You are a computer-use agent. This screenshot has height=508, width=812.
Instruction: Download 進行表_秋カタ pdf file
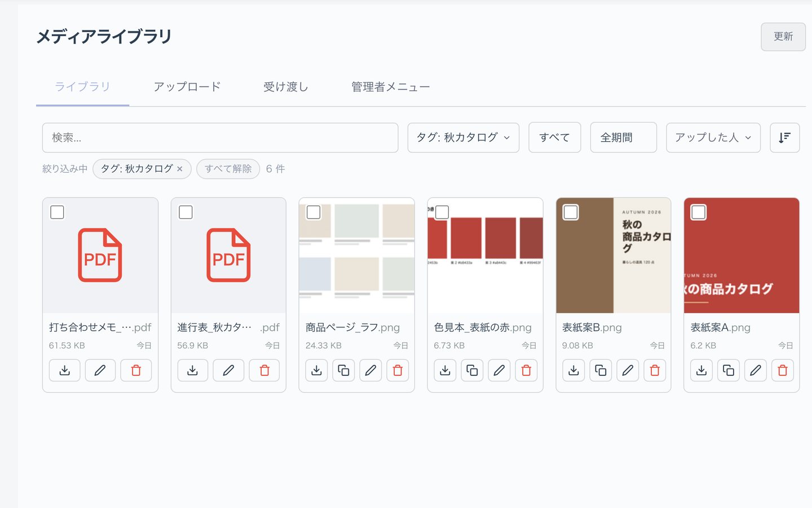(193, 370)
